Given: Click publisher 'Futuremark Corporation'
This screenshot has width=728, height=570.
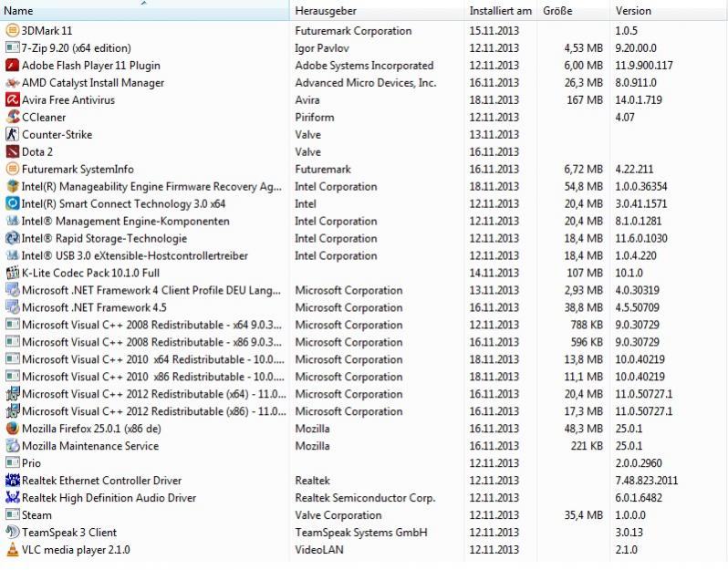Looking at the screenshot, I should coord(353,31).
